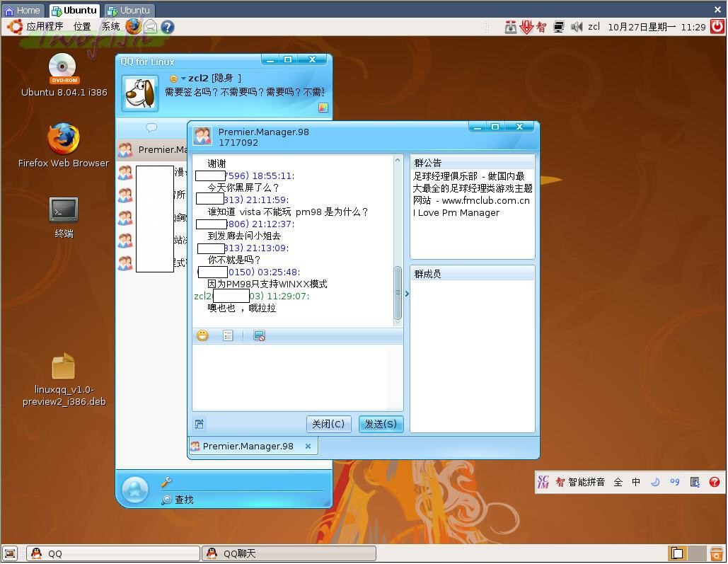Click the network monitor tray icon
Viewport: 728px width, 564px height.
pos(558,27)
